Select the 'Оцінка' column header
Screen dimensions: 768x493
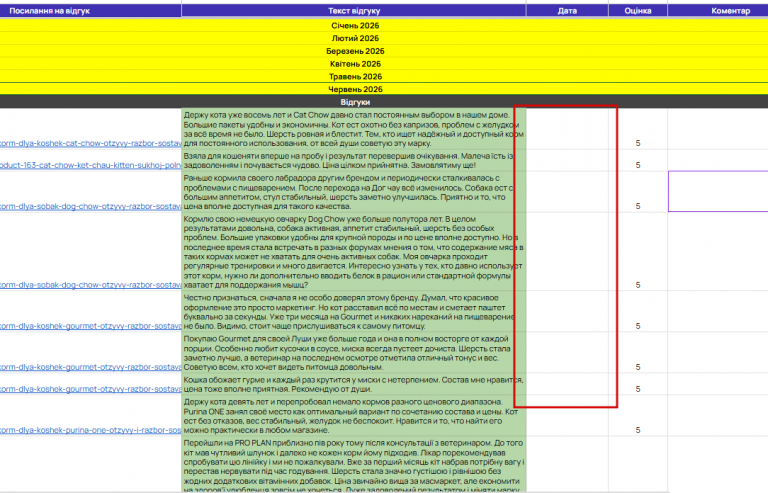tap(638, 10)
